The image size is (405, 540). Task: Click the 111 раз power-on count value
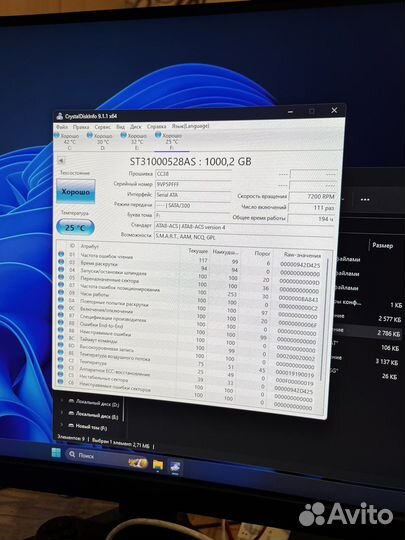pos(312,208)
